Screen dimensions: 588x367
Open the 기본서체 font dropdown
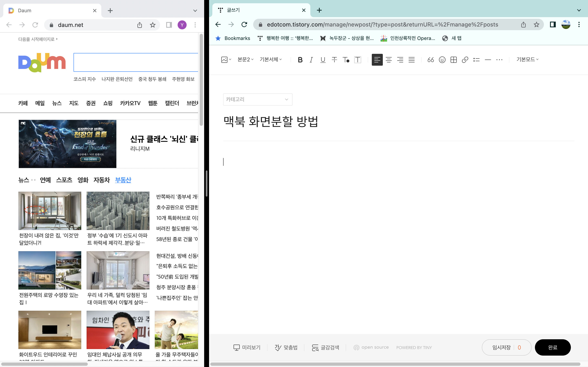[x=271, y=60]
